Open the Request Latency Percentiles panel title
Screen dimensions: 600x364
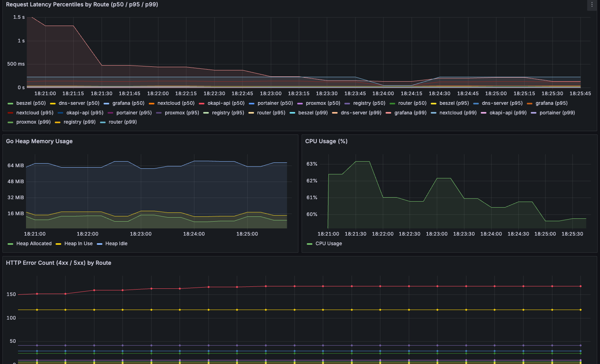coord(82,4)
